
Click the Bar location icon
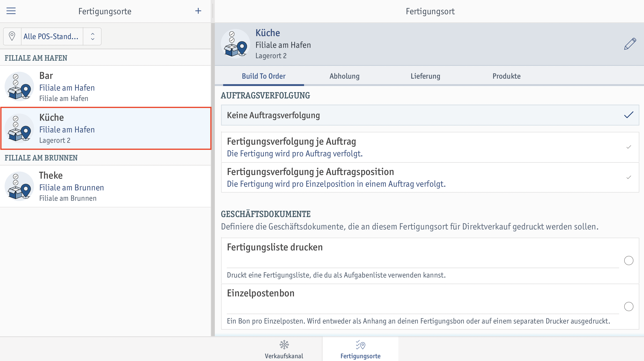click(x=19, y=86)
